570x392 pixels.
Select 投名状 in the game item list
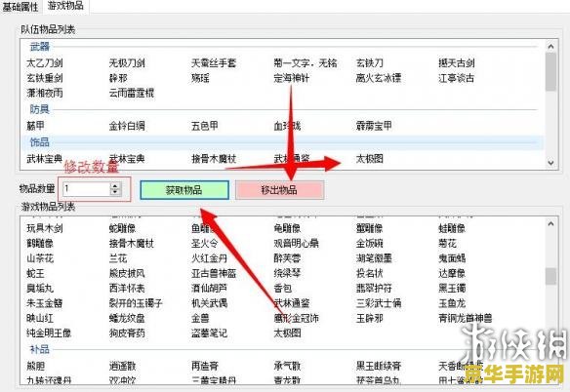coord(369,274)
